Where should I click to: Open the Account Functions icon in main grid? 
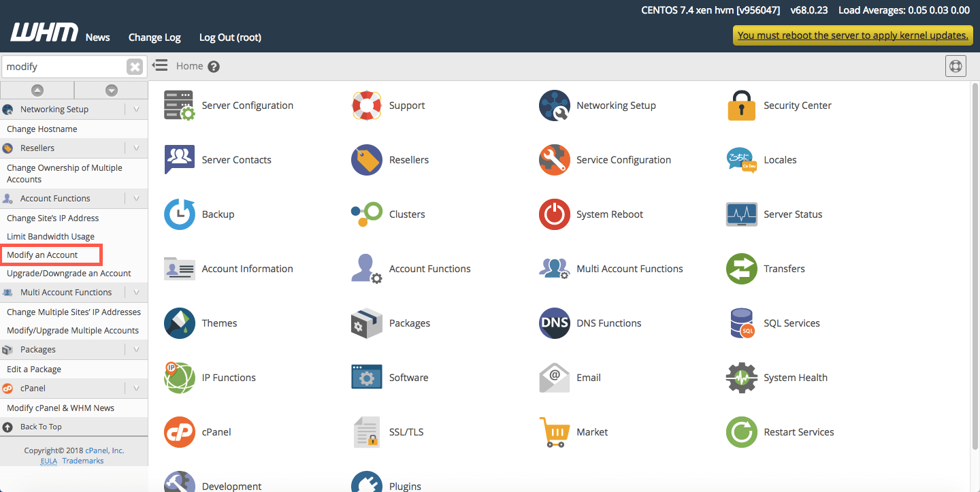[367, 269]
